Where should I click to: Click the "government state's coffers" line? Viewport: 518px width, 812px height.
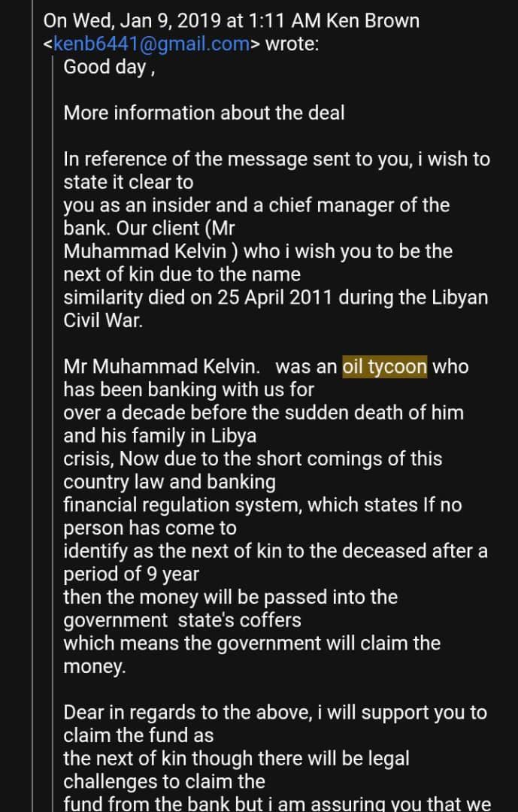pyautogui.click(x=183, y=620)
